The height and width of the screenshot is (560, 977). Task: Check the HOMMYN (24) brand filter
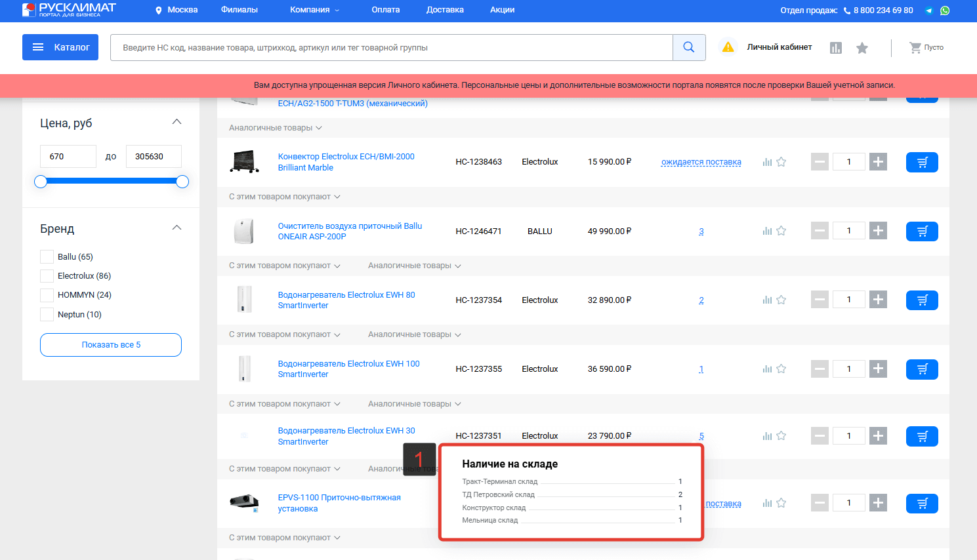[47, 294]
